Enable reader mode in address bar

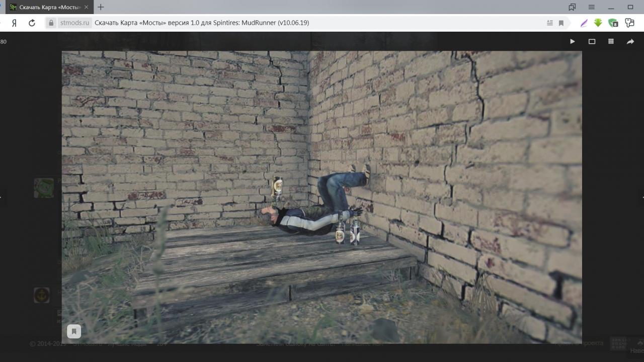click(x=549, y=23)
